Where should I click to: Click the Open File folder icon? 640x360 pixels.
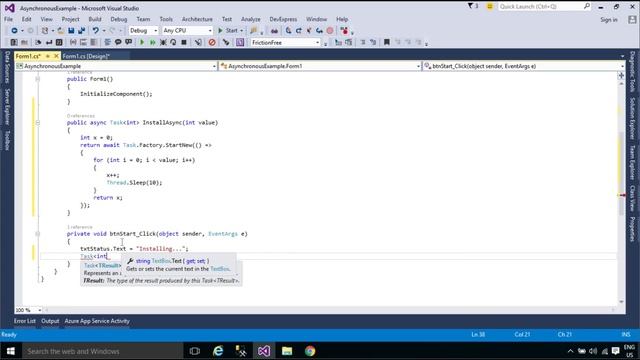pos(61,31)
